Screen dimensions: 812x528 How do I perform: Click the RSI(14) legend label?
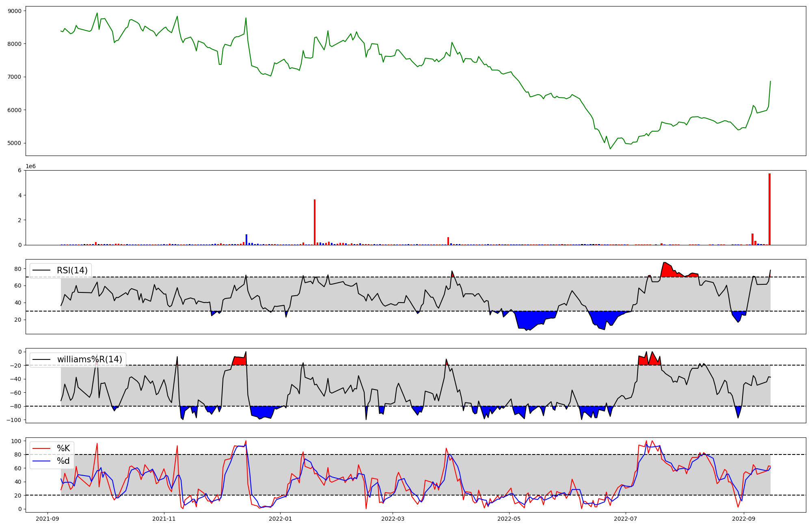click(x=72, y=270)
